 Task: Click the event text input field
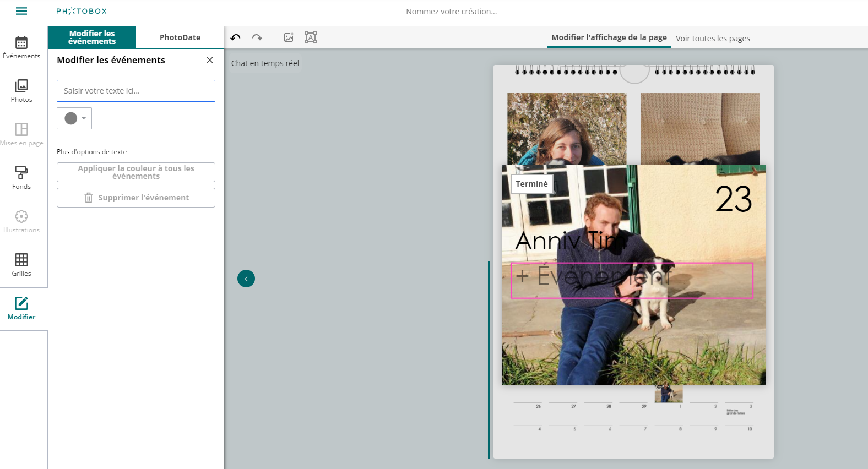tap(136, 91)
